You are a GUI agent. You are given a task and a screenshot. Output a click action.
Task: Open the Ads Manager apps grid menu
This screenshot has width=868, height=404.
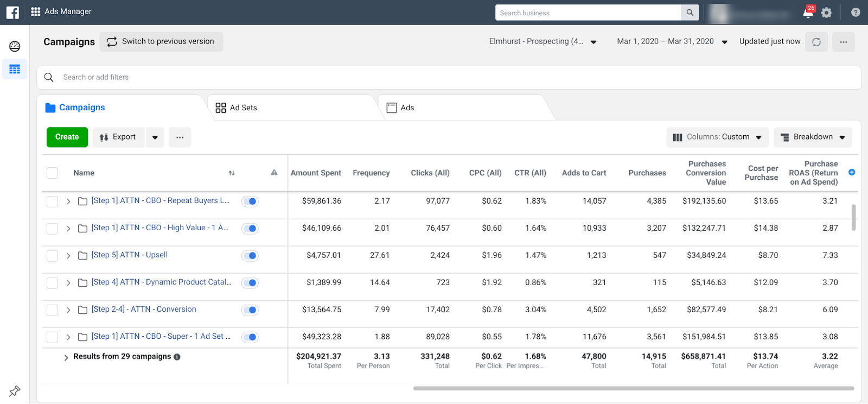tap(36, 11)
